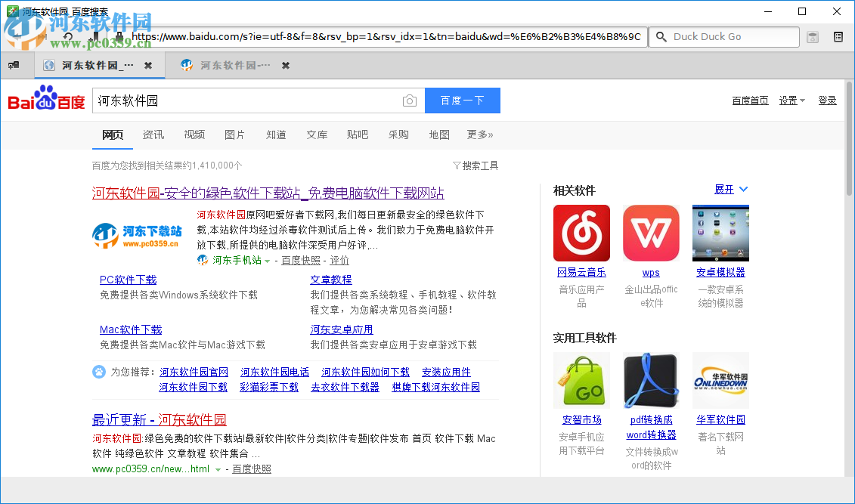Screen dimensions: 855x504
Task: Click the icon right of the Duck Duck Go box
Action: pyautogui.click(x=813, y=36)
